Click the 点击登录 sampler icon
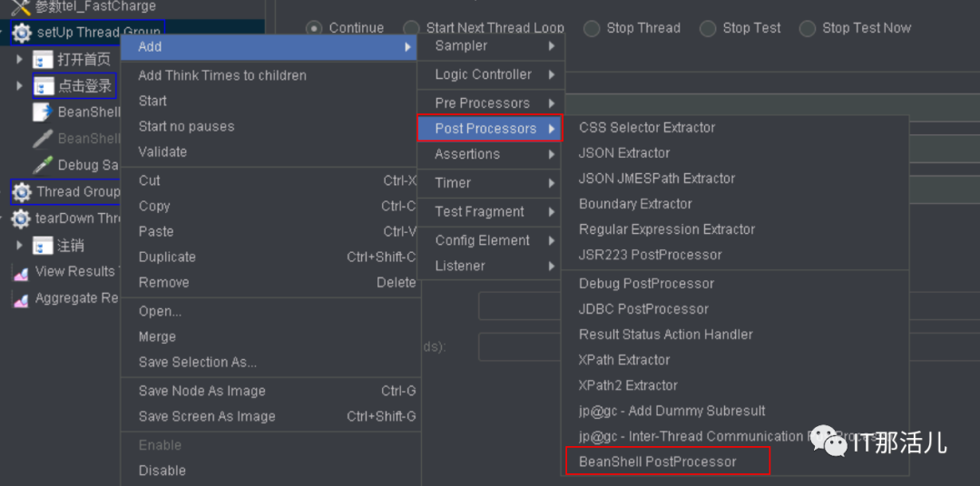 (43, 86)
